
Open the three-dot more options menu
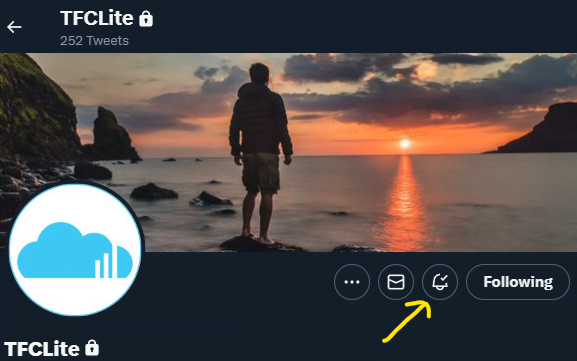pyautogui.click(x=352, y=282)
